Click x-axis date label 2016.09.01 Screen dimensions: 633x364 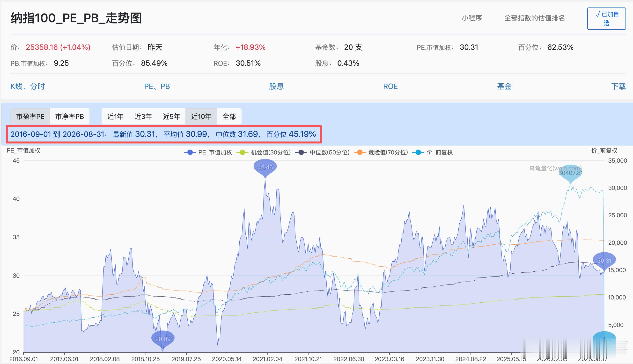pyautogui.click(x=23, y=359)
